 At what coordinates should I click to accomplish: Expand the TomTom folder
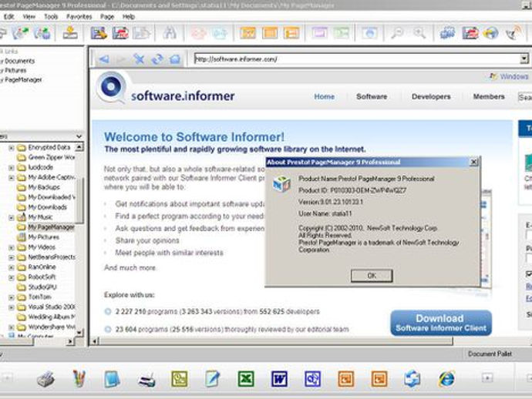pyautogui.click(x=12, y=297)
